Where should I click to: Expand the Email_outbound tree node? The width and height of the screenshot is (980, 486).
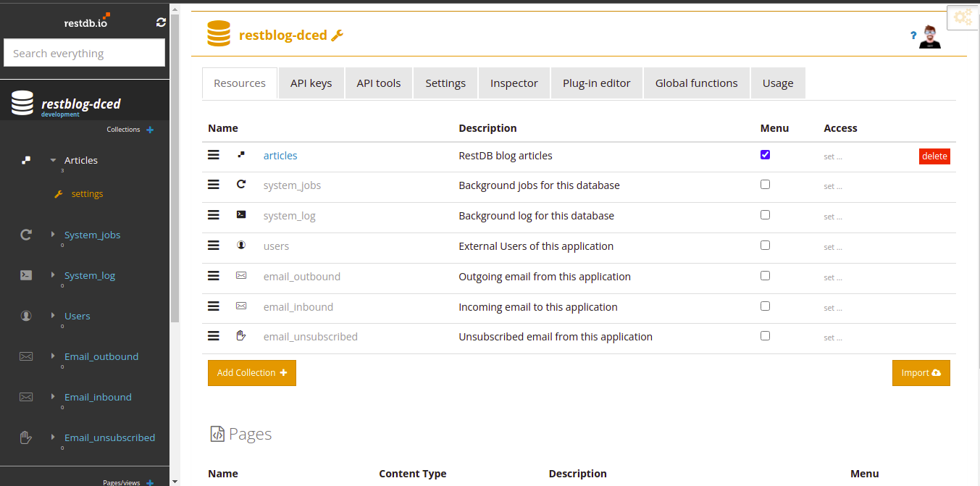[x=53, y=356]
